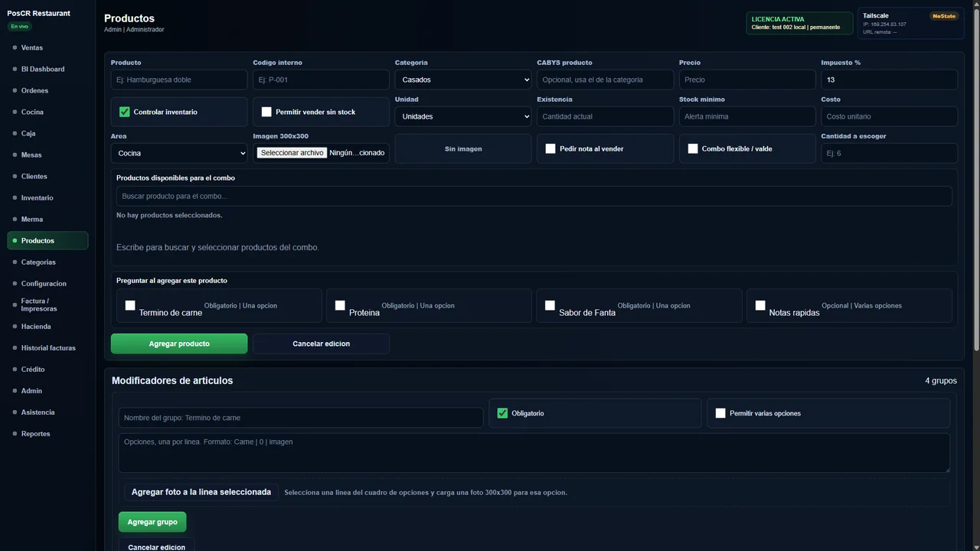Open Admin sidebar item
The image size is (980, 551).
(47, 390)
